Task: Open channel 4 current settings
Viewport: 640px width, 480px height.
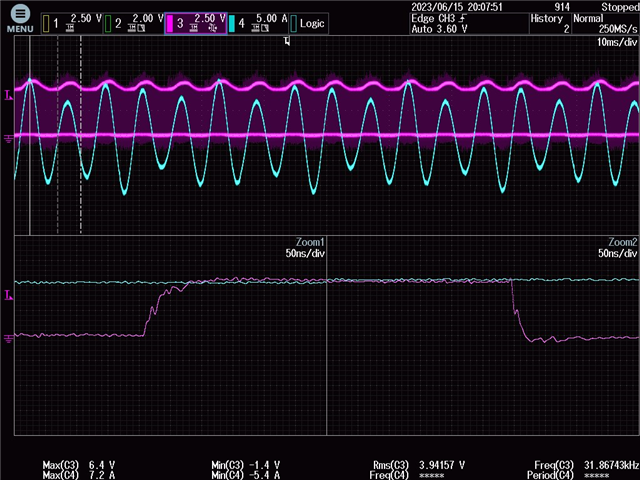Action: coord(257,22)
